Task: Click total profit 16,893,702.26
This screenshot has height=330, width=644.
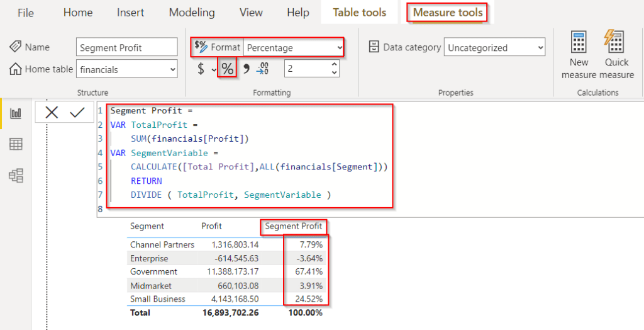Action: pyautogui.click(x=230, y=313)
